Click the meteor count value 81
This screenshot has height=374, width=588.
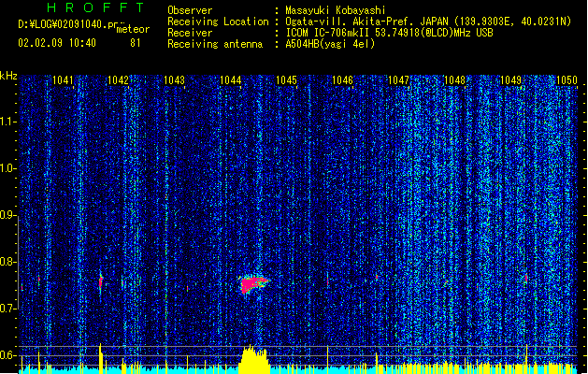[136, 43]
